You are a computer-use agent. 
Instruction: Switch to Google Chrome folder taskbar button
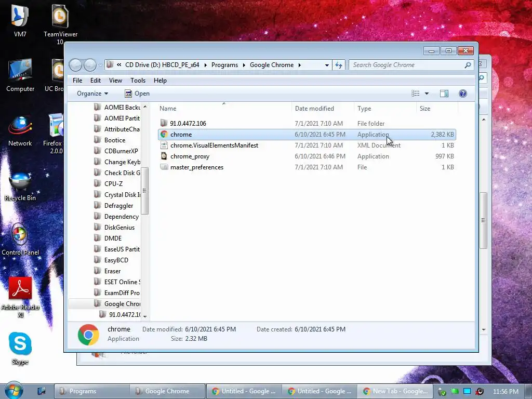(x=167, y=391)
